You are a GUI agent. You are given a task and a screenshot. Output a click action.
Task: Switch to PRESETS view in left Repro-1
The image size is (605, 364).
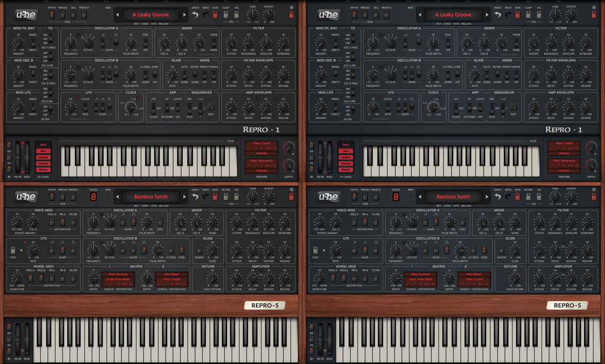tap(84, 14)
